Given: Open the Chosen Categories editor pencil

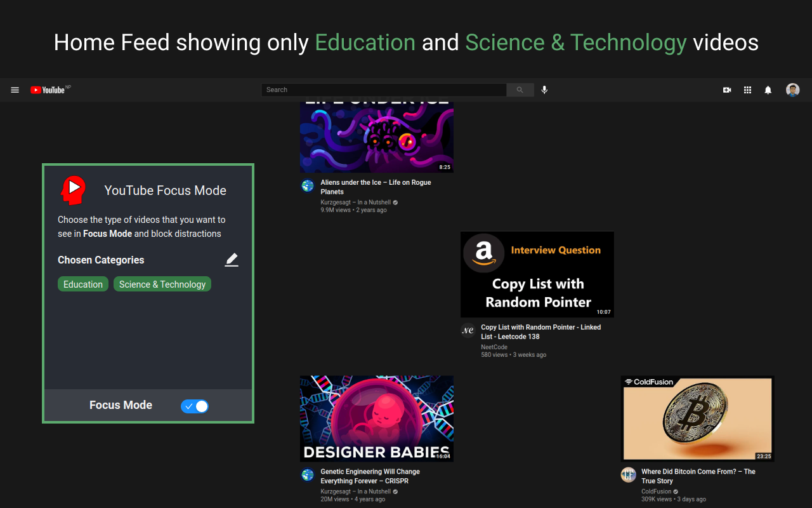Looking at the screenshot, I should [x=231, y=259].
